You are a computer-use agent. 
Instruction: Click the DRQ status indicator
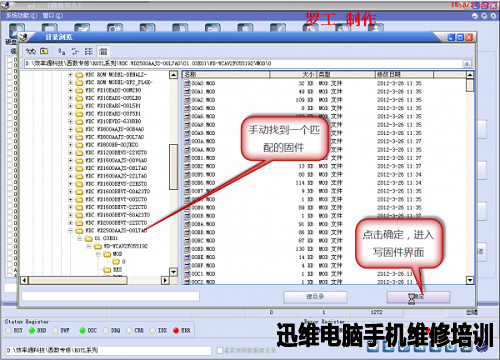[106, 330]
